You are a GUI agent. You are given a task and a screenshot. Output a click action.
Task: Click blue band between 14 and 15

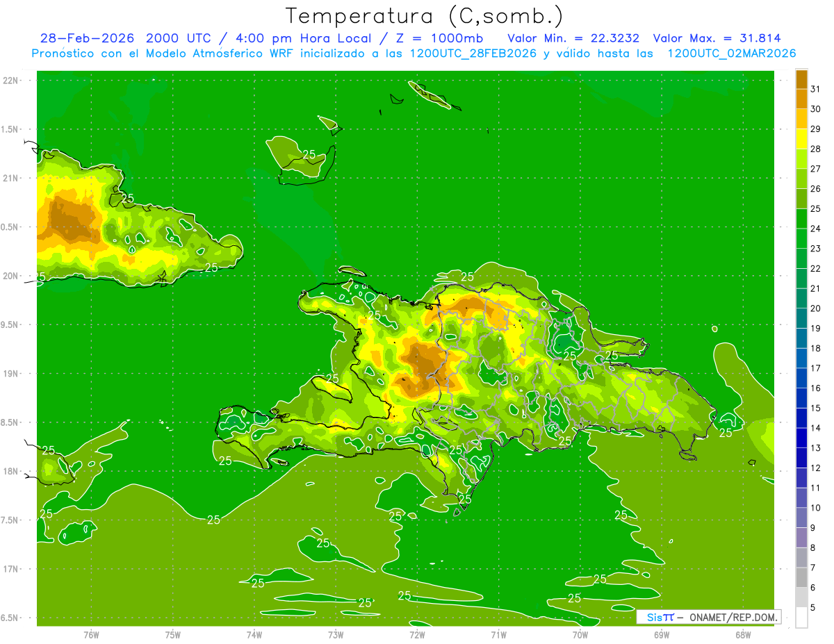(x=801, y=418)
